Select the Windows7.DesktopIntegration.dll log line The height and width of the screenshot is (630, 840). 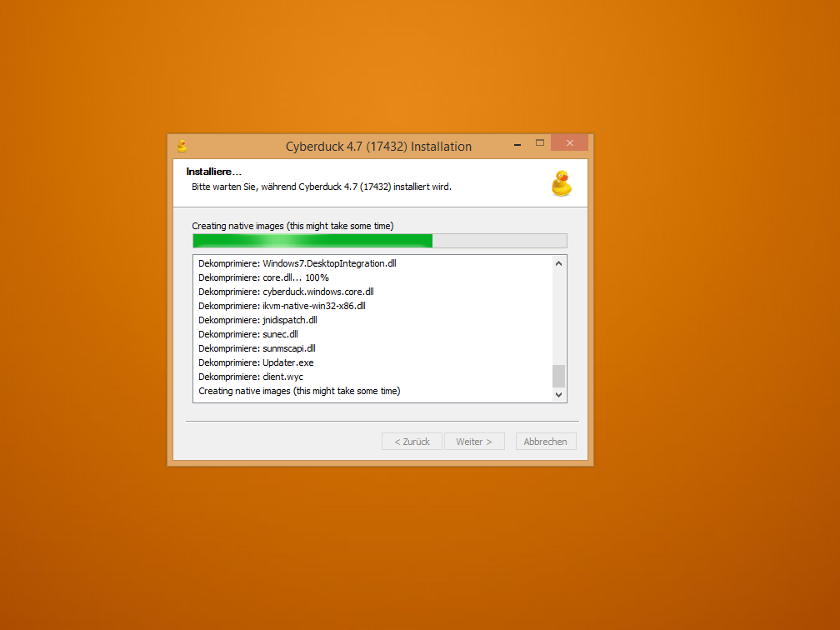(x=297, y=263)
